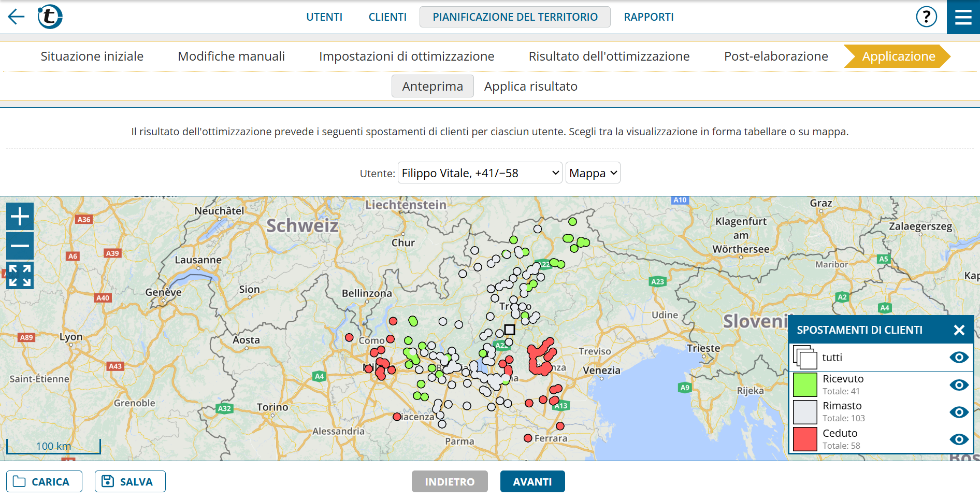Open the portatour logo home icon
Screen dimensions: 980x499
50,17
